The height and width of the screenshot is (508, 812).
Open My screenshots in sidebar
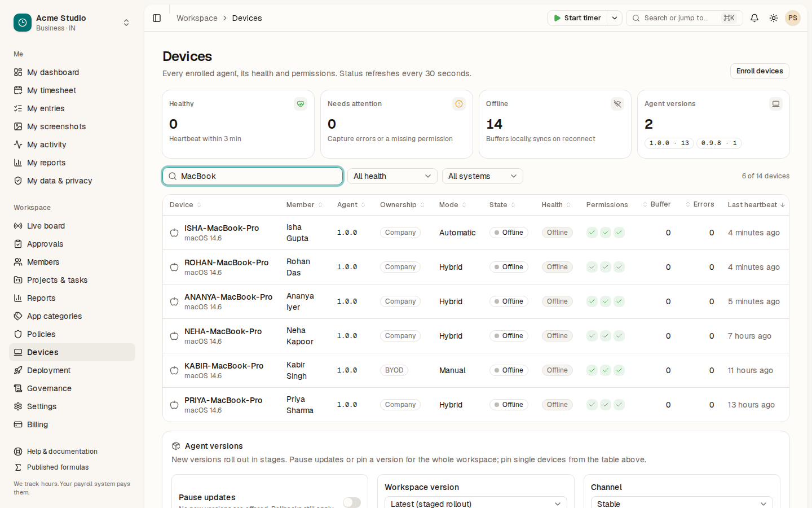(x=72, y=126)
